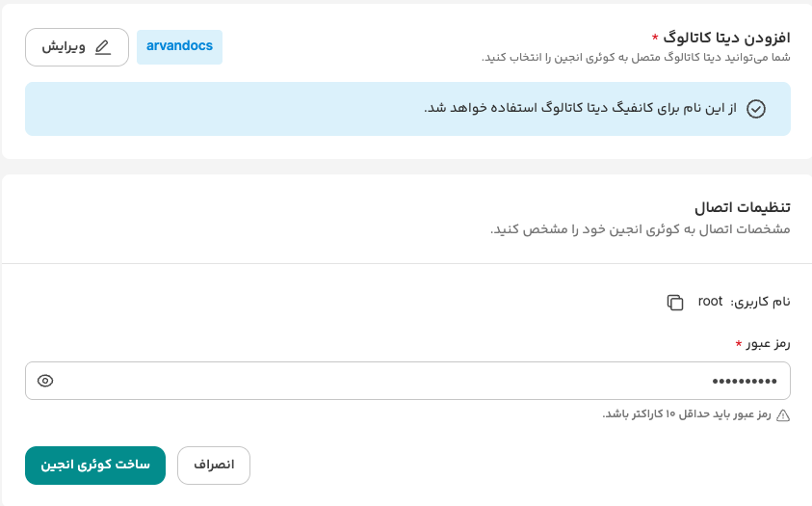Click the check-circle icon in the blue banner

pos(756,108)
